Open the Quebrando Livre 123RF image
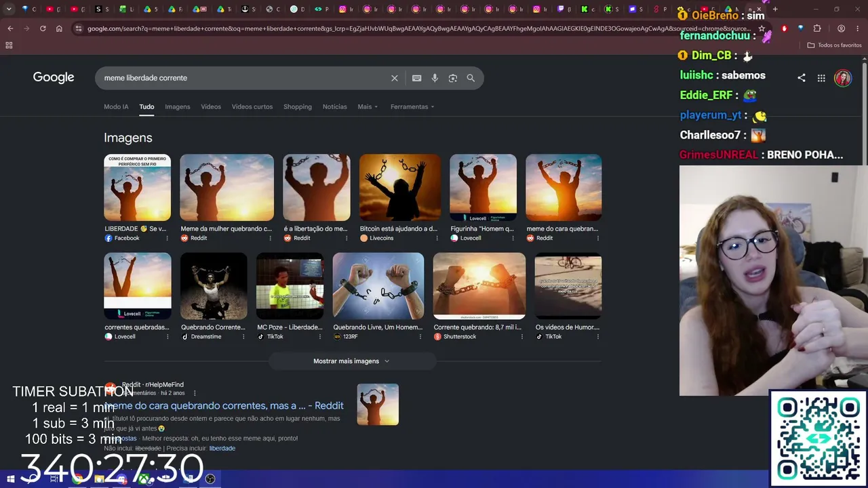Viewport: 868px width, 488px height. (x=378, y=286)
